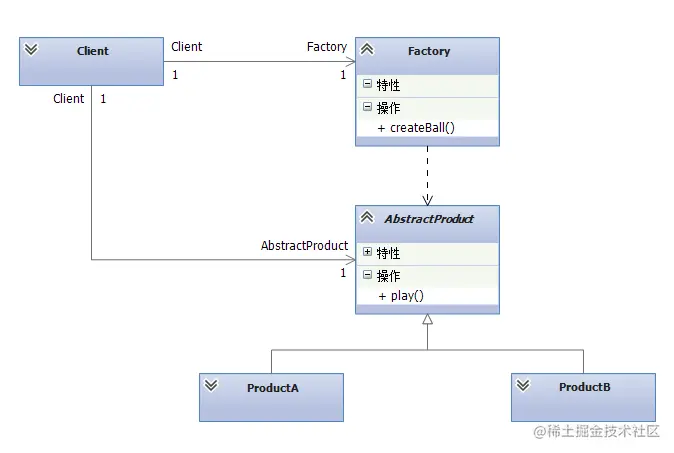Image resolution: width=674 pixels, height=453 pixels.
Task: Expand the 特性 section in AbstractProduct
Action: 367,253
